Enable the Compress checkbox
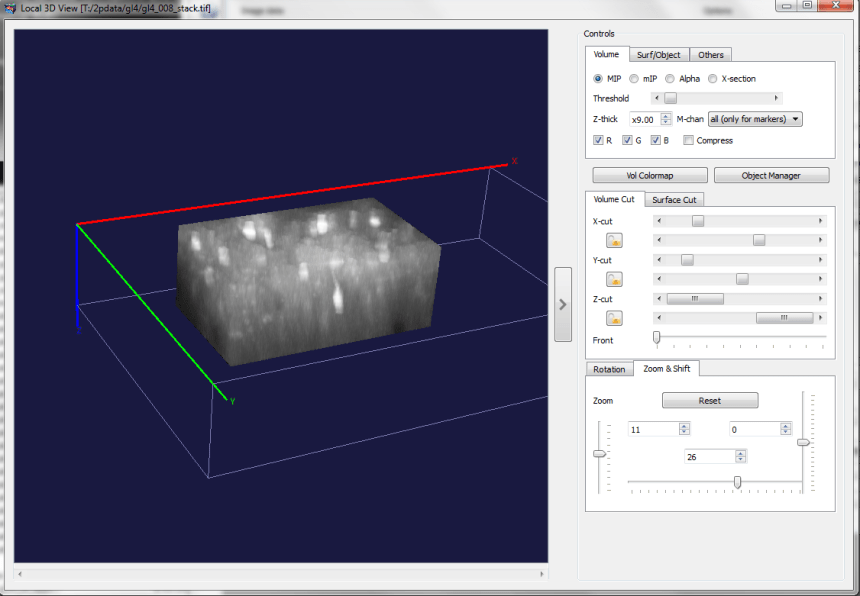 (688, 141)
